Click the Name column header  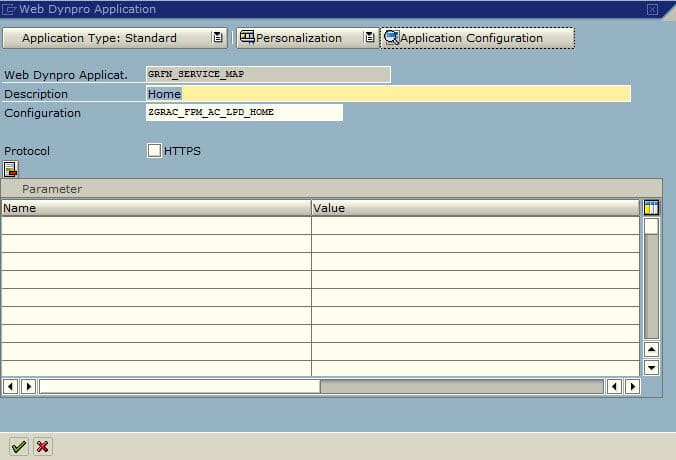tap(156, 208)
